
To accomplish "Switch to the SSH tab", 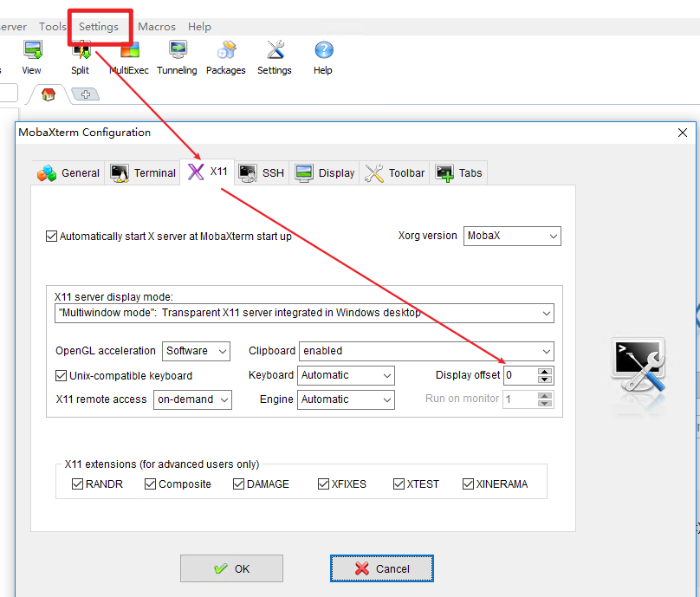I will point(262,172).
